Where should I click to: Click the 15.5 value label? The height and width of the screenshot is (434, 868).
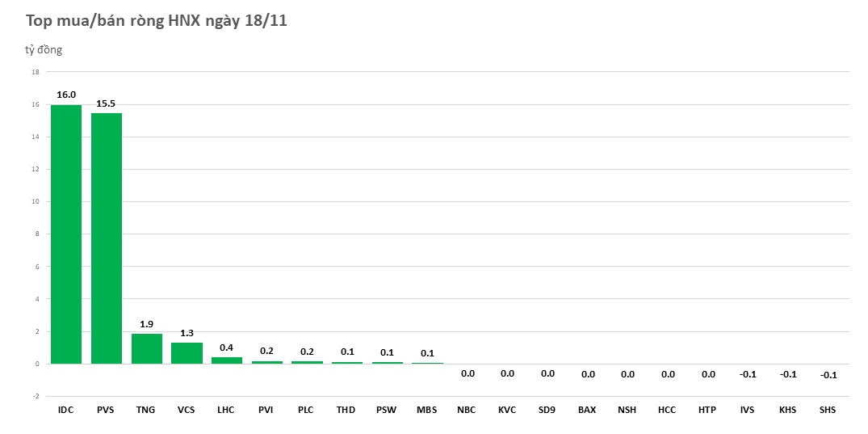tap(107, 103)
